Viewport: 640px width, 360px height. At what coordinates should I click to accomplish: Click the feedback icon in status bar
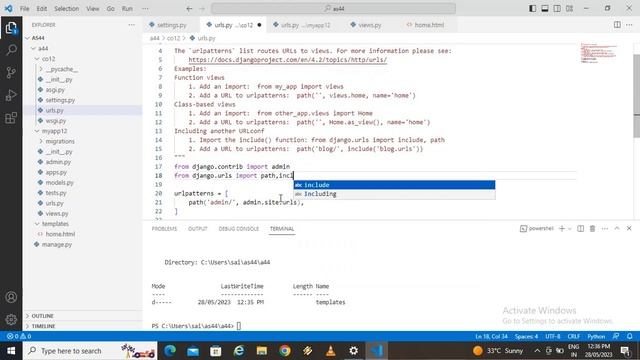coord(616,336)
